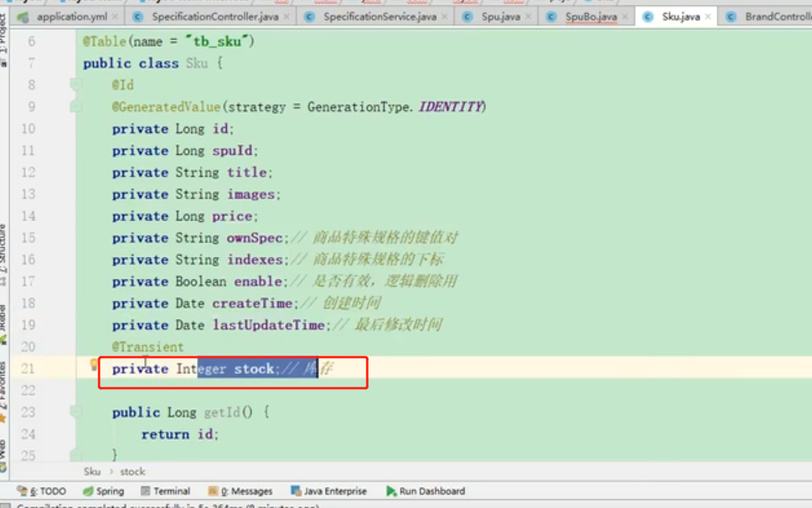Click the ownSpec field name
This screenshot has height=508, width=812.
coord(255,238)
